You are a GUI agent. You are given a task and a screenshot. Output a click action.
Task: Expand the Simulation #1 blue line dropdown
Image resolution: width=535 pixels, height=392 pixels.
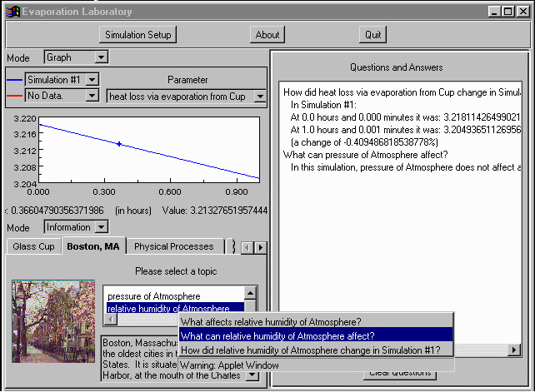(x=92, y=79)
